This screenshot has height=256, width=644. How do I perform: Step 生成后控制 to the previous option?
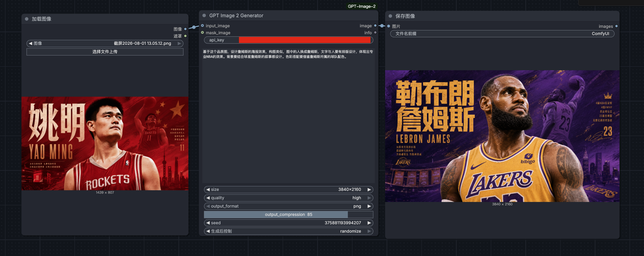[x=208, y=231]
